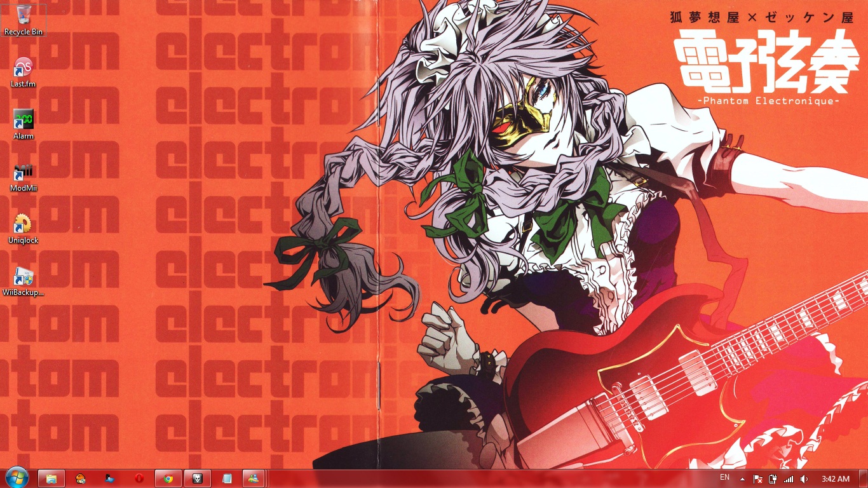This screenshot has height=488, width=868.
Task: Open the Windows Start menu
Action: click(16, 478)
